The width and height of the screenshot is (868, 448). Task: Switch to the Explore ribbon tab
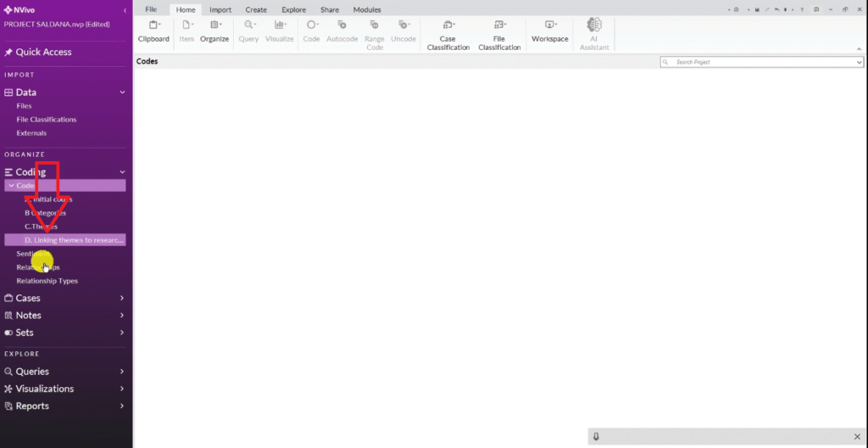click(293, 9)
